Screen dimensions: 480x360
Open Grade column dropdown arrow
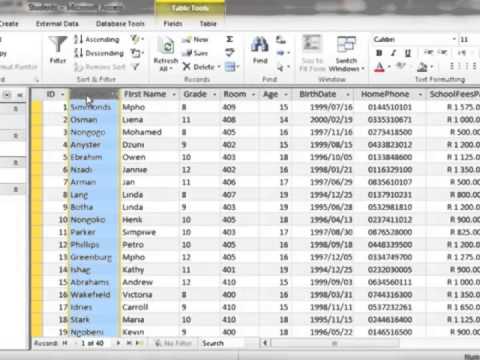click(215, 95)
